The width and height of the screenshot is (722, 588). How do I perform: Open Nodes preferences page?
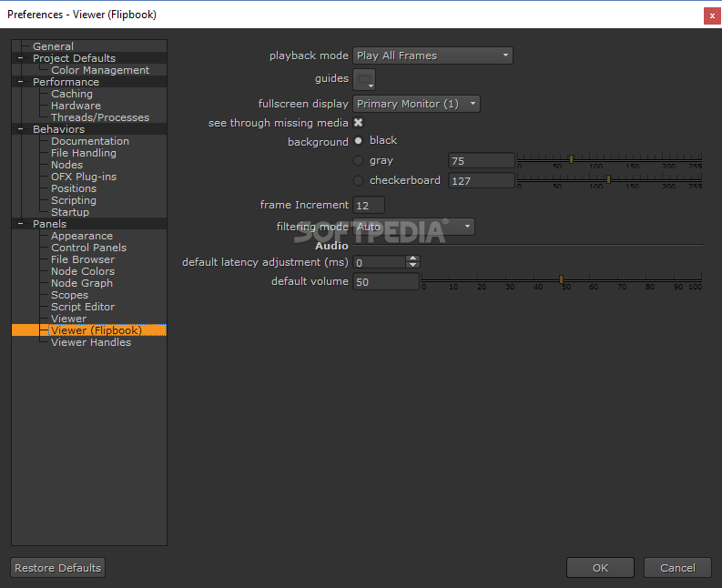[66, 165]
